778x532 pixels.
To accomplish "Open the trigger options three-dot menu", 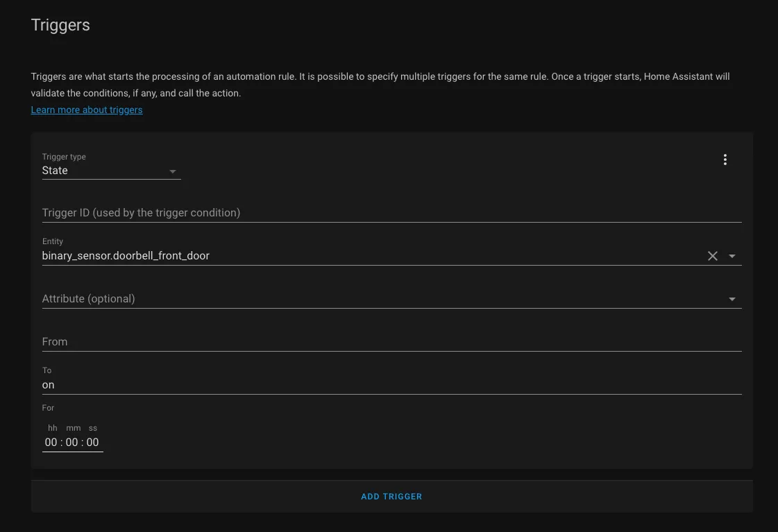I will coord(725,159).
